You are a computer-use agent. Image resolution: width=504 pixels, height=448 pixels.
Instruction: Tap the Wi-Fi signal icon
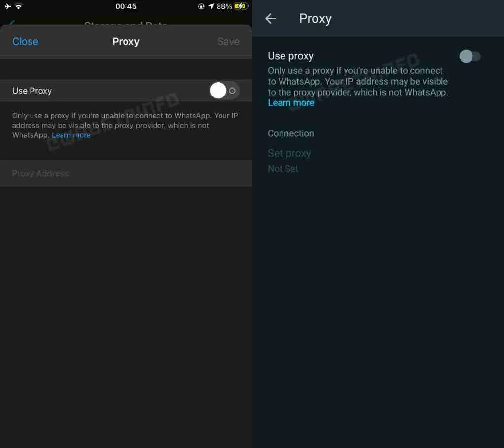[x=19, y=6]
